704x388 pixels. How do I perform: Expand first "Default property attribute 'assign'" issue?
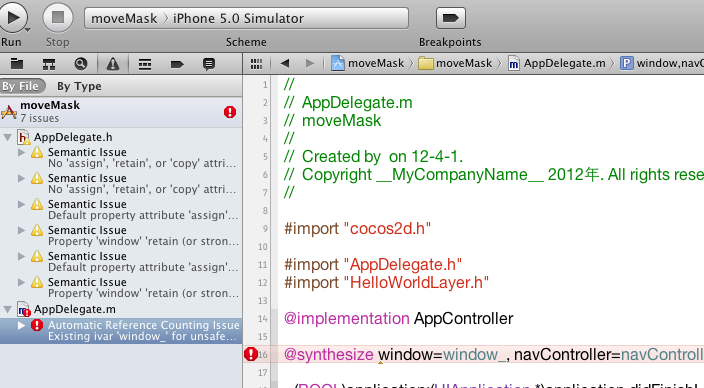[21, 204]
